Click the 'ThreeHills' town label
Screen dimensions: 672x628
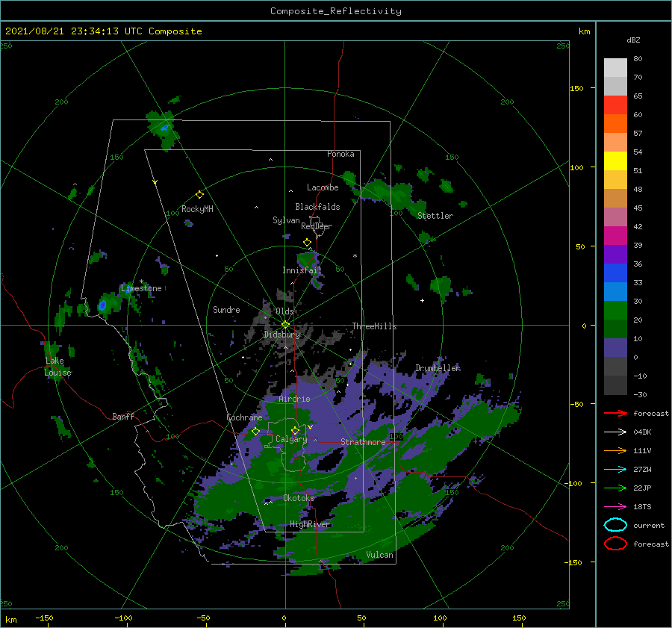(374, 326)
